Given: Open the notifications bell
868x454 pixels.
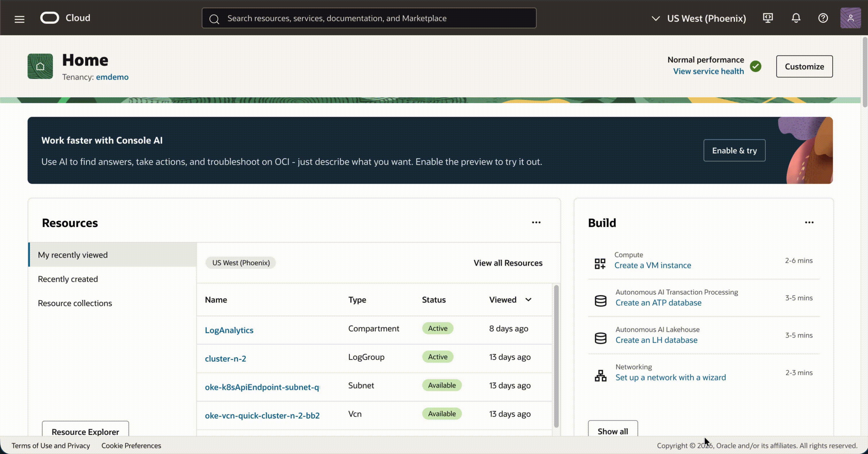Looking at the screenshot, I should pos(796,18).
